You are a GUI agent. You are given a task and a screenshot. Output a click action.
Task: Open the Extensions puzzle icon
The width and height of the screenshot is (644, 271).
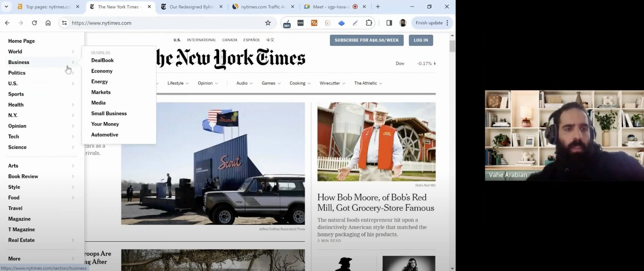coord(369,23)
